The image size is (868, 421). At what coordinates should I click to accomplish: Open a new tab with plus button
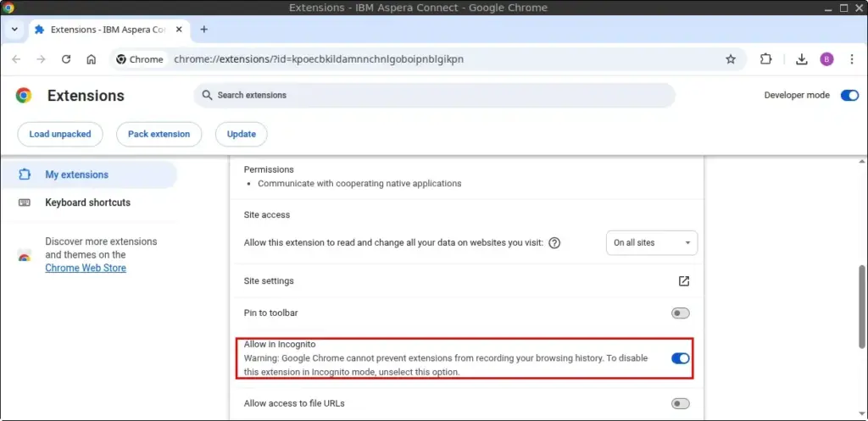pos(203,30)
